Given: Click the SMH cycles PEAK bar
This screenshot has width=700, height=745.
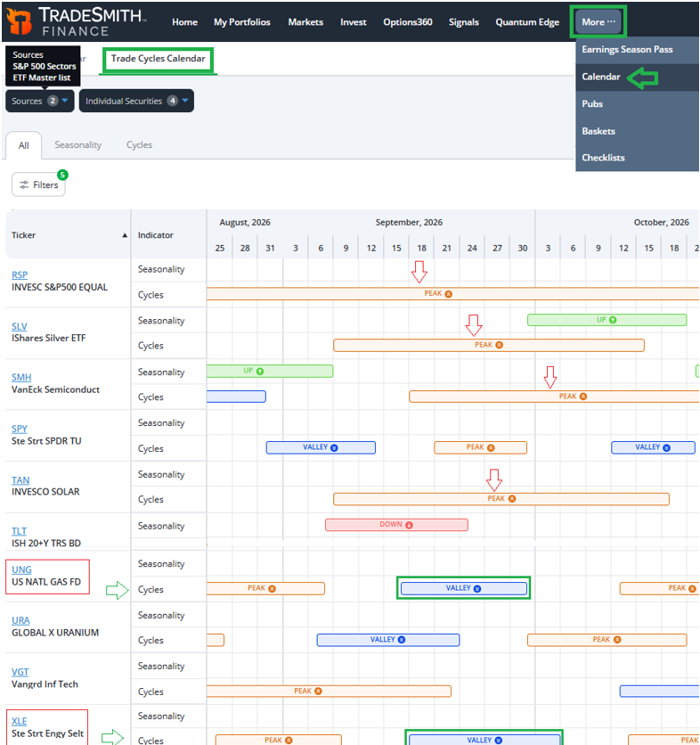Looking at the screenshot, I should click(554, 397).
